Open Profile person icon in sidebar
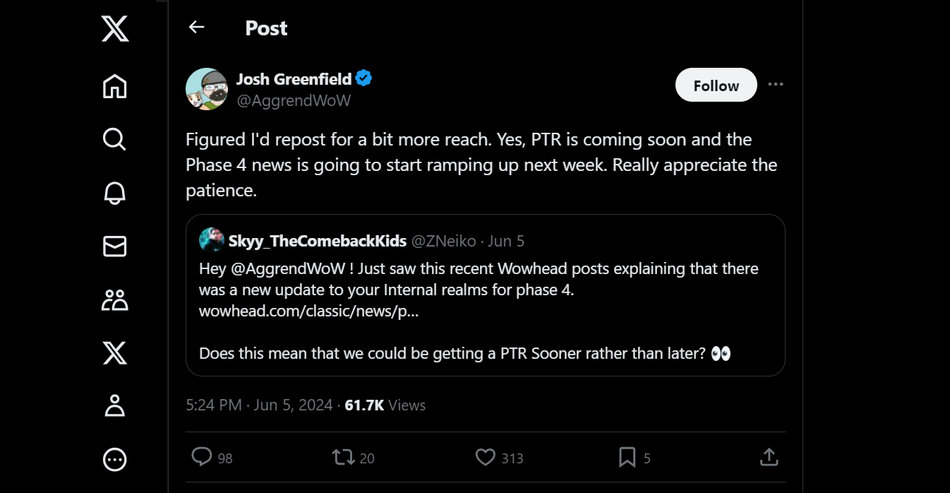 (x=115, y=405)
